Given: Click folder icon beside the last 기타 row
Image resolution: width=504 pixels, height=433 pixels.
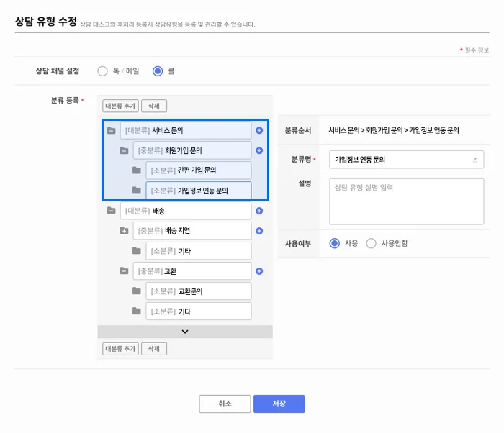Looking at the screenshot, I should 137,311.
